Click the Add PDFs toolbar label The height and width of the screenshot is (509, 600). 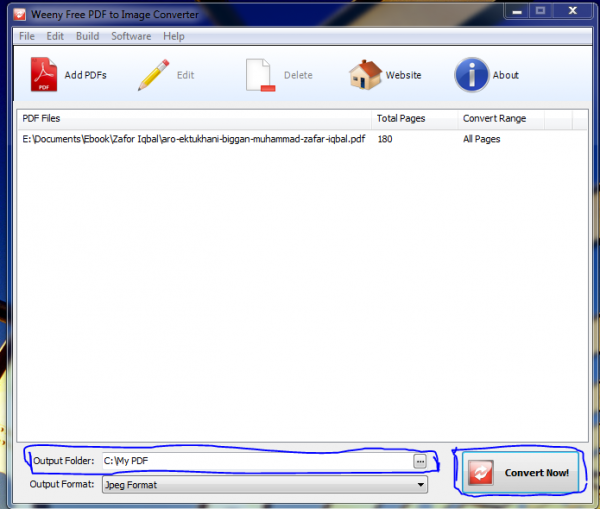pos(85,75)
